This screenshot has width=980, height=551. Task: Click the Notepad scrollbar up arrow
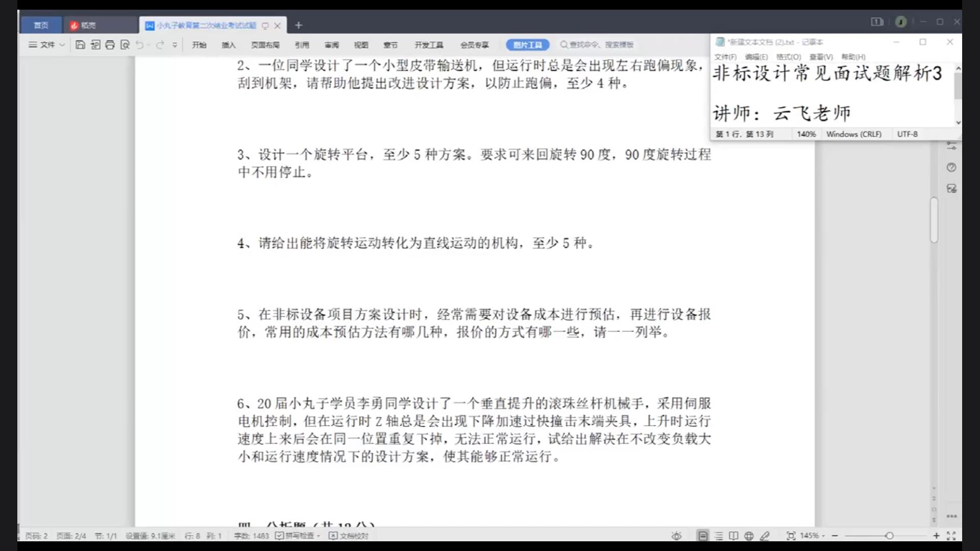tap(958, 68)
